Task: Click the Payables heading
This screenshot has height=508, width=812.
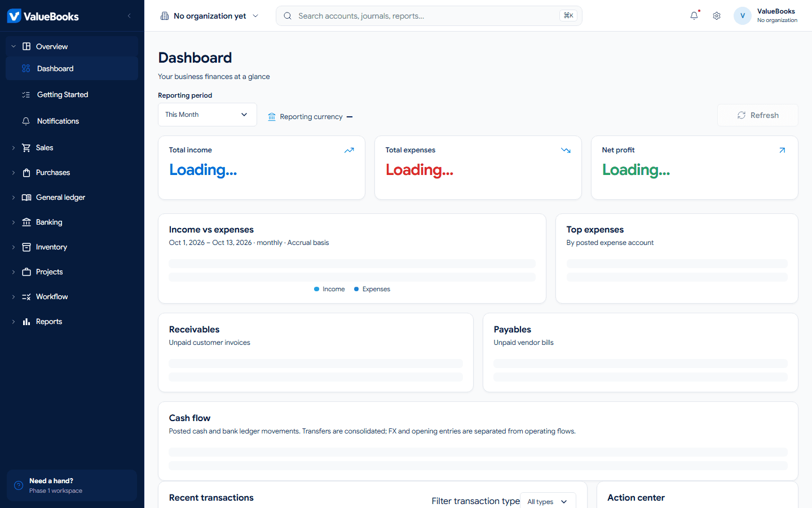Action: 513,330
